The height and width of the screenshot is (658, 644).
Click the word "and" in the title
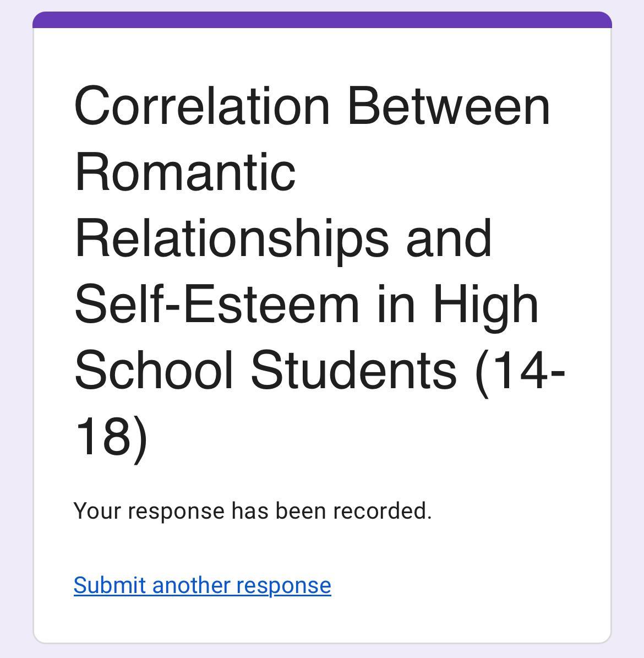coord(449,238)
